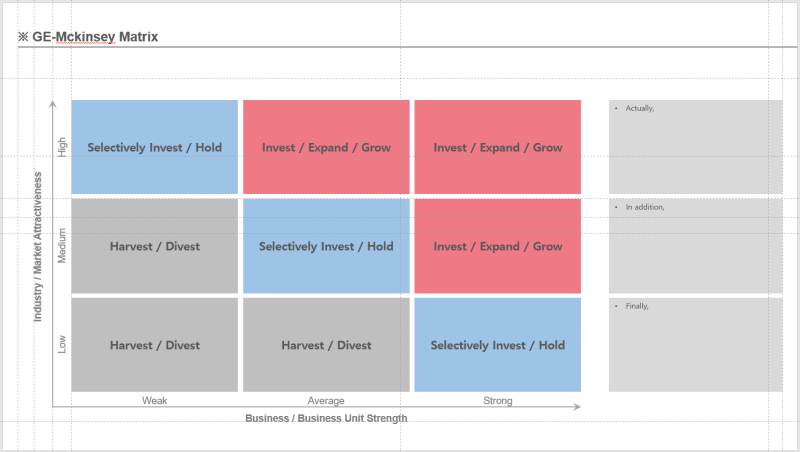Select the Low-Weak Harvest / Divest box
The width and height of the screenshot is (800, 452).
click(x=155, y=345)
